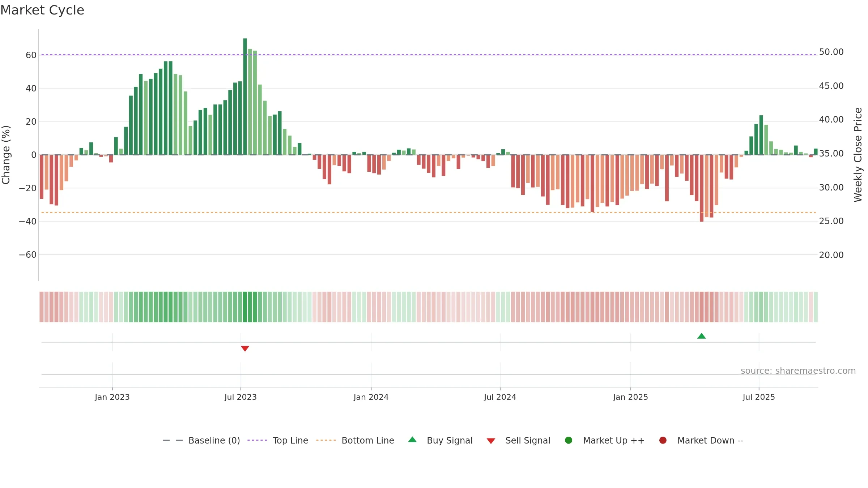Click the purple Top Line legend marker
This screenshot has height=488, width=868.
tap(257, 440)
